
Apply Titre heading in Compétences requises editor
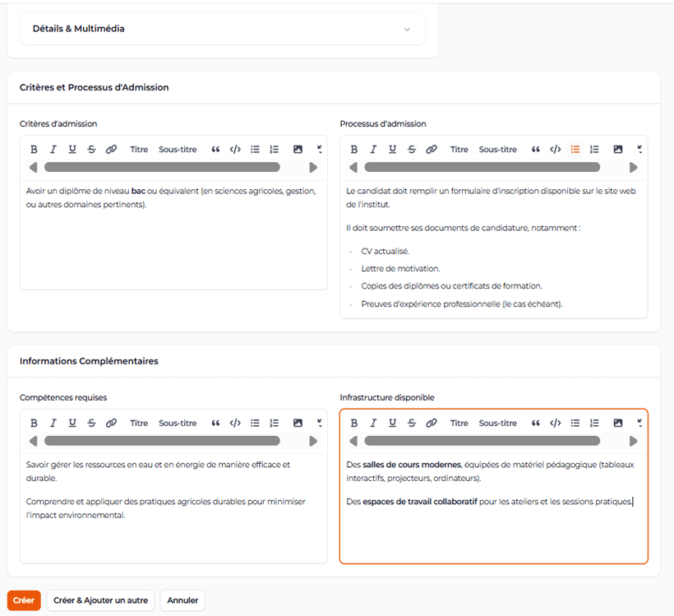139,424
